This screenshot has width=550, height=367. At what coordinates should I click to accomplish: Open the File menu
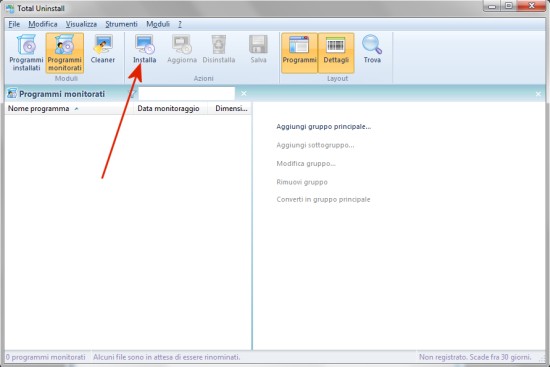click(14, 24)
